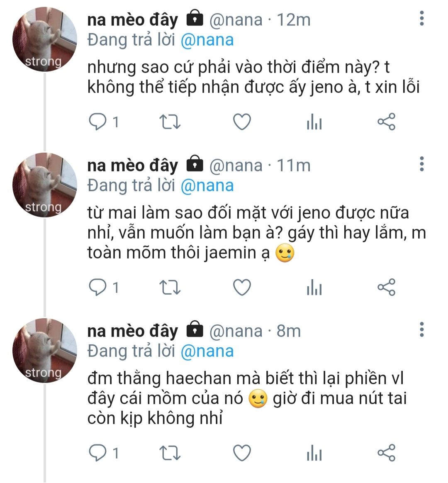448x483 pixels.
Task: Open the @nana mention link in the 12m tweet
Action: 207,40
